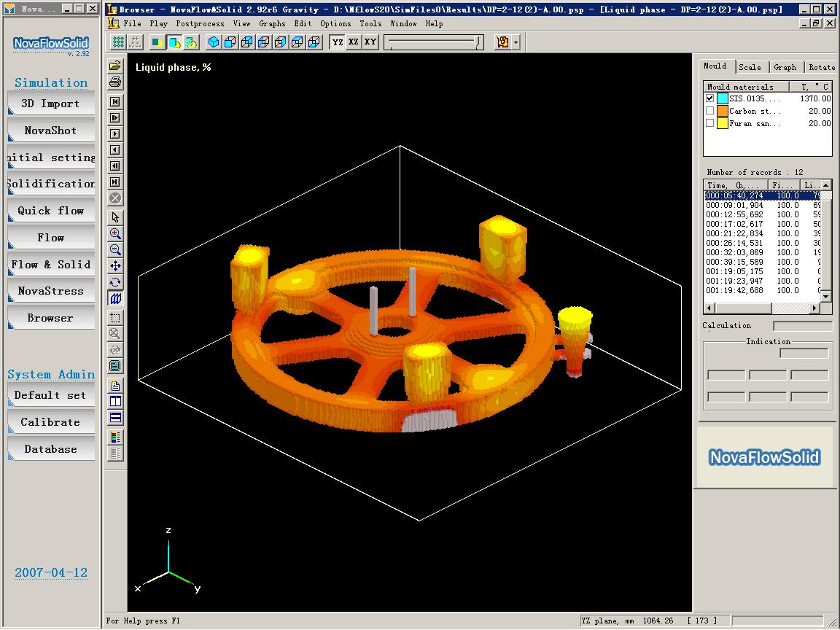Select the zoom in magnifier tool
840x630 pixels.
[x=115, y=233]
